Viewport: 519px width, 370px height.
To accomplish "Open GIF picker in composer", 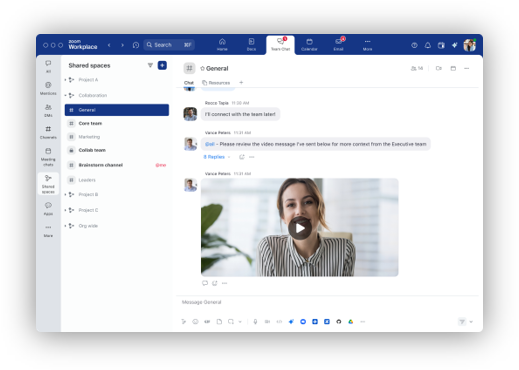I will click(207, 322).
